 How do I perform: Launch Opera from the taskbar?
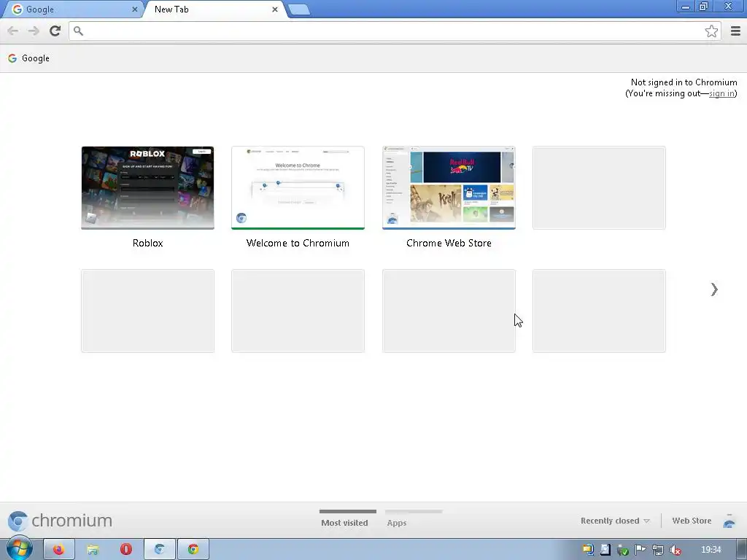click(x=125, y=550)
